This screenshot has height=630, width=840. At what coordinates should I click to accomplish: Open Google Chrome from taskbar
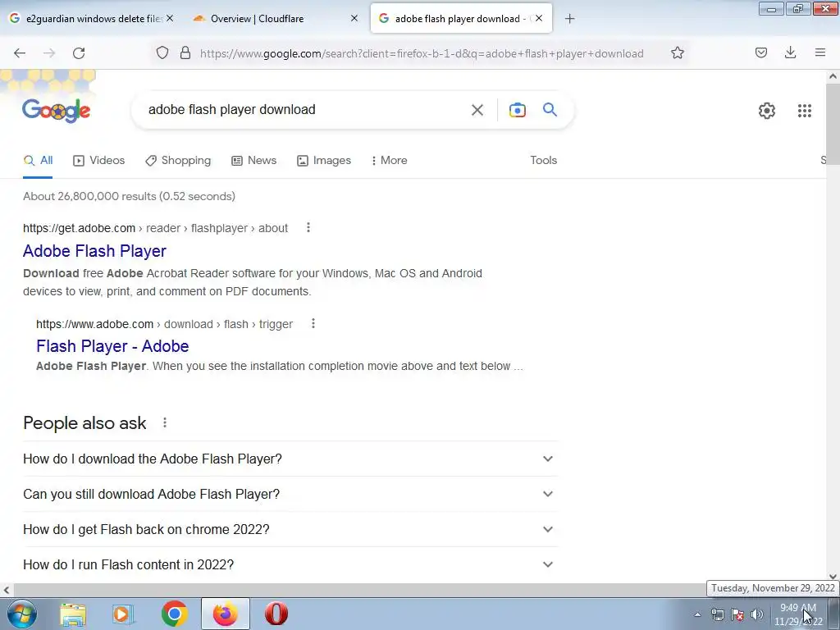coord(174,614)
